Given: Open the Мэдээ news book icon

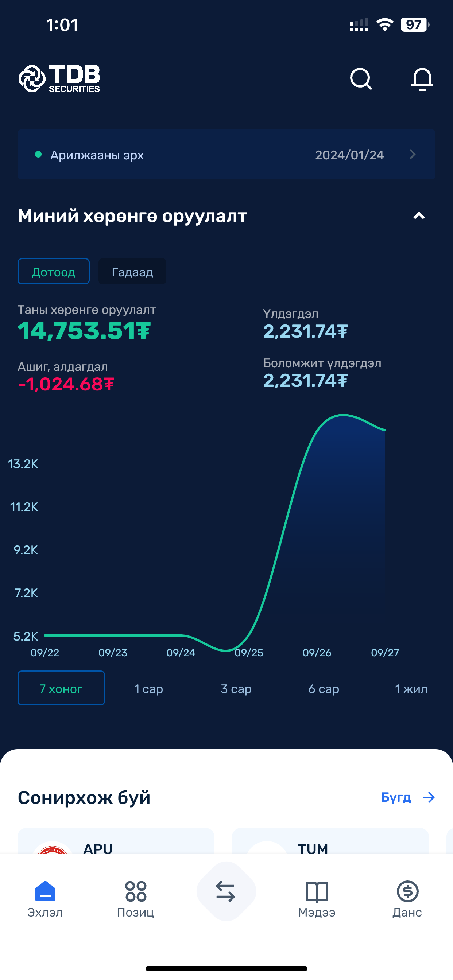Looking at the screenshot, I should (317, 899).
